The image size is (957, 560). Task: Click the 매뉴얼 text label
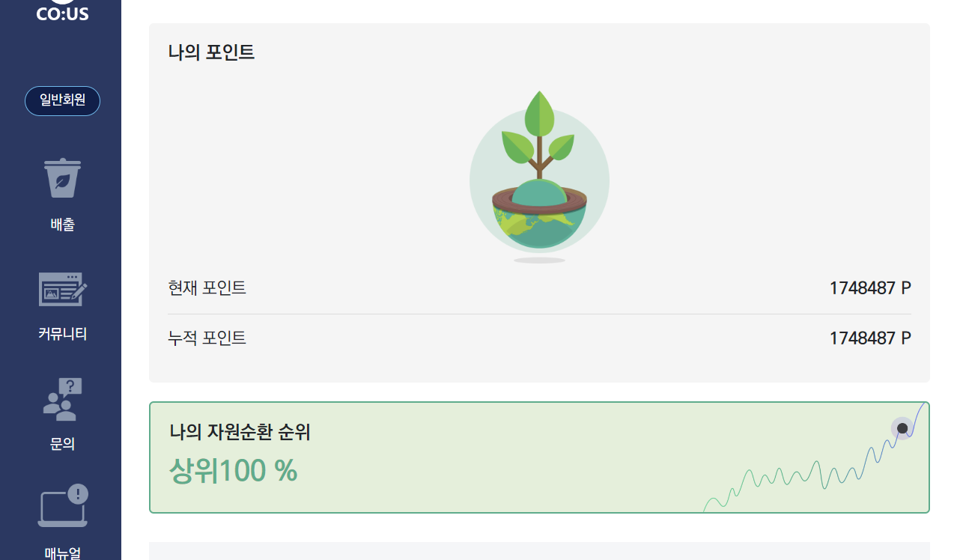pos(63,553)
